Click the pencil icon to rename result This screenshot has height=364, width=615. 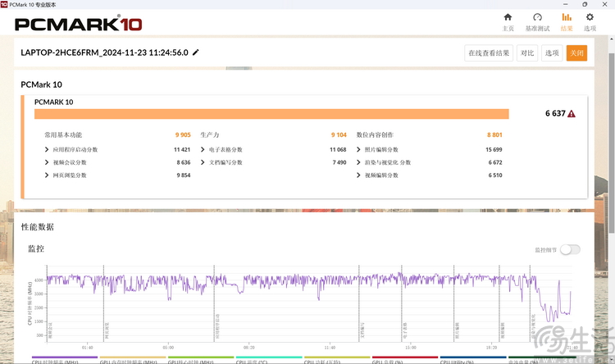tap(196, 52)
